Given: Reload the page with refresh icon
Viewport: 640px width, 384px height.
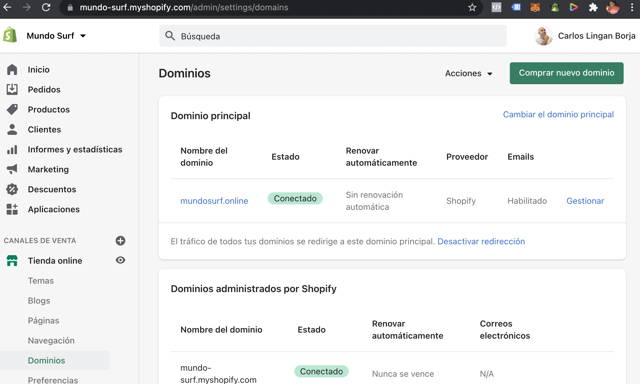Looking at the screenshot, I should pos(46,7).
